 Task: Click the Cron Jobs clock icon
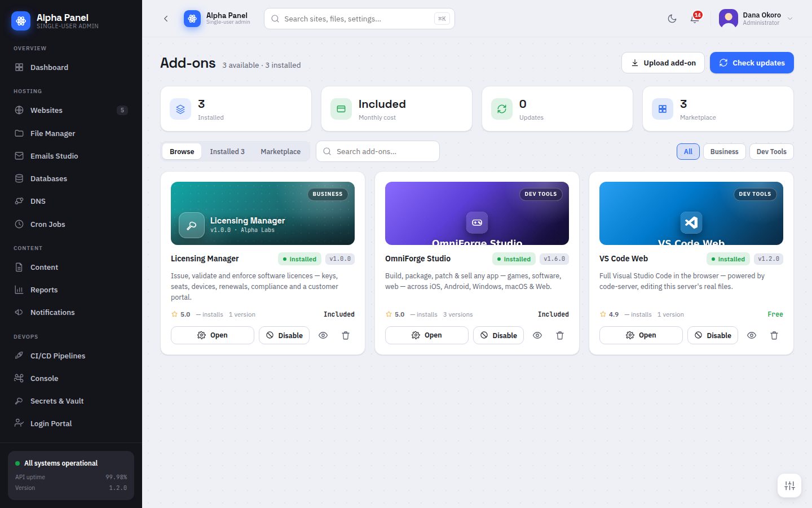(19, 224)
